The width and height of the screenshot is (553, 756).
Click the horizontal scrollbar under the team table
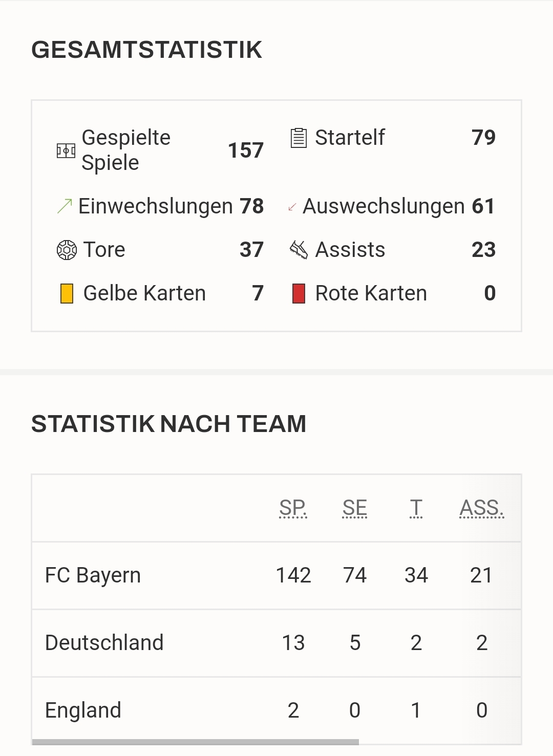tap(195, 742)
